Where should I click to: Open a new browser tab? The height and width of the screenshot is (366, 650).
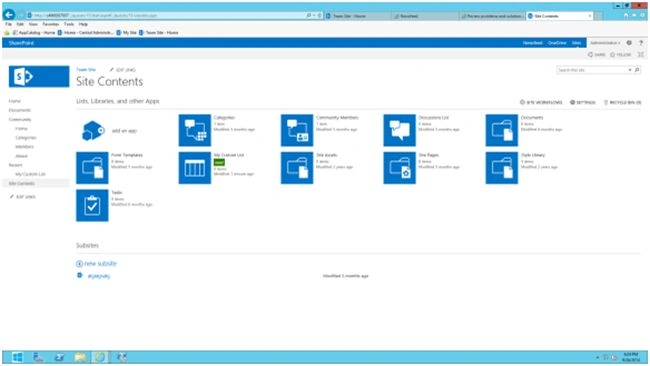(x=599, y=16)
